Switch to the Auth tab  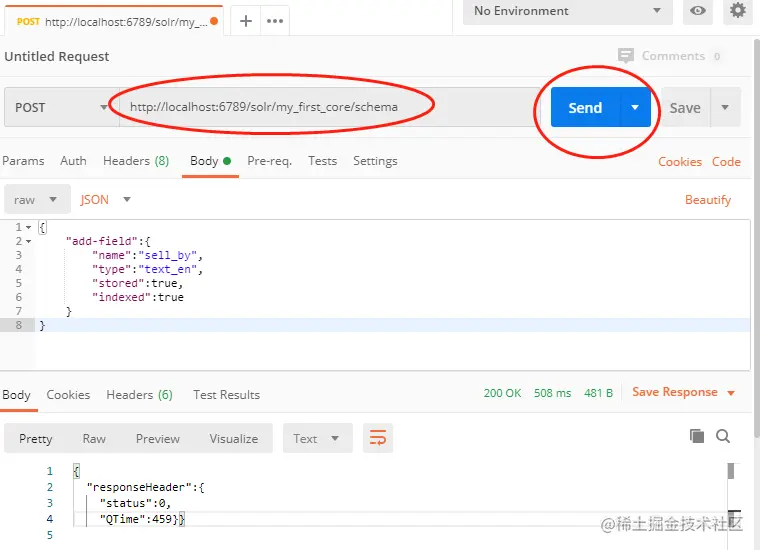click(x=73, y=161)
